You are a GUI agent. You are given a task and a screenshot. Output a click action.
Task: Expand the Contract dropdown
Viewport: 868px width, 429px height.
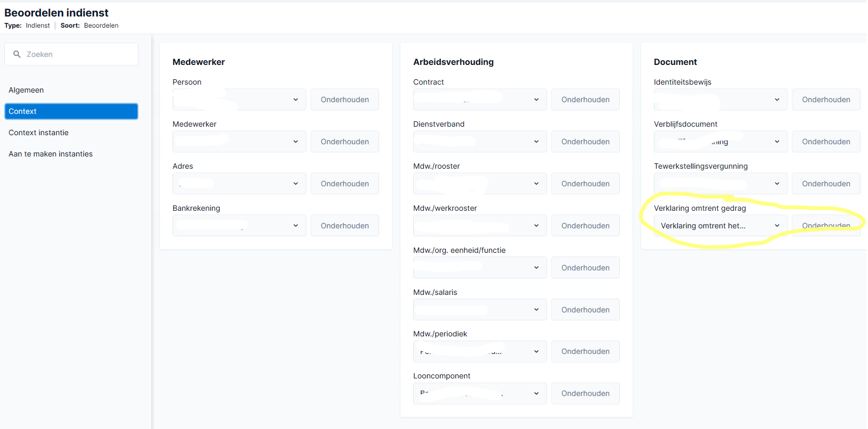point(480,100)
